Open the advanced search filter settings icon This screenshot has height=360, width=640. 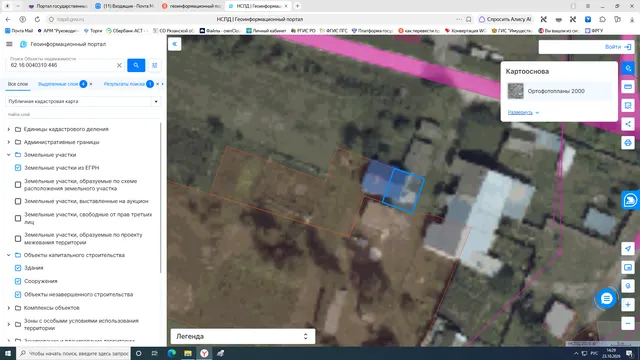click(155, 65)
